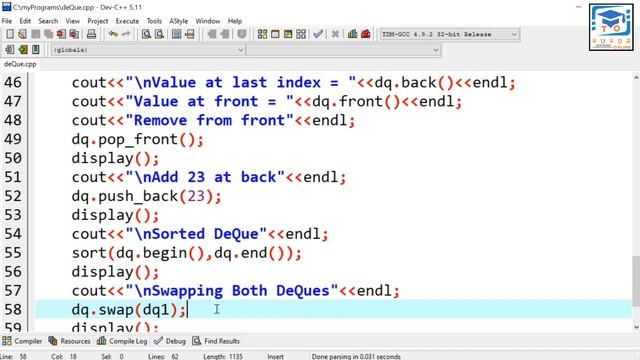Click line number 46 in the gutter

click(x=13, y=82)
